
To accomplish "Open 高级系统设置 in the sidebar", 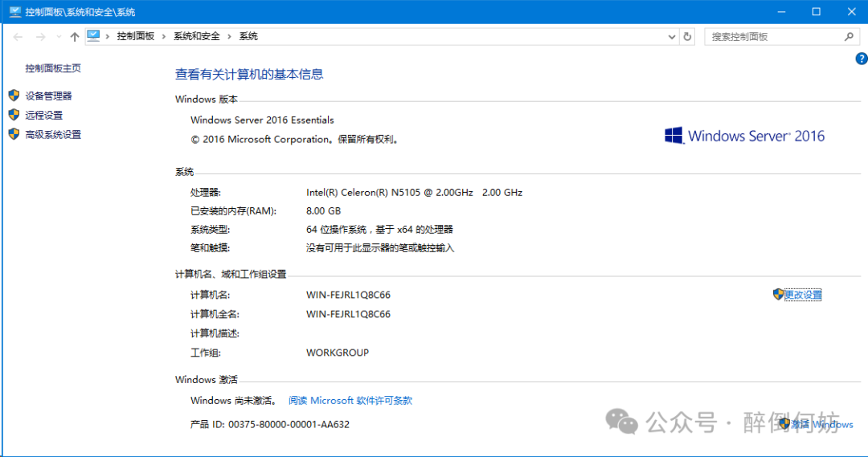I will click(53, 135).
